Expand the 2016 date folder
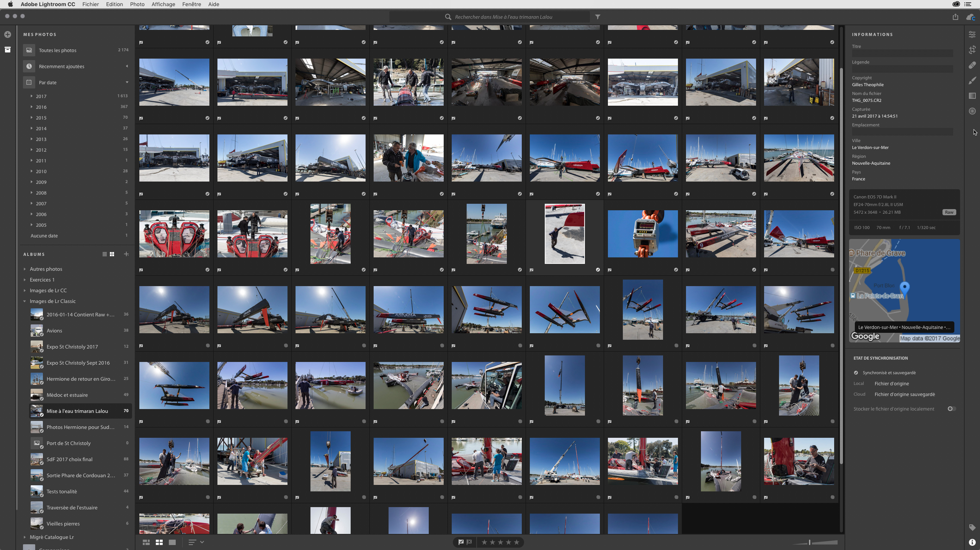The width and height of the screenshot is (980, 550). [31, 107]
